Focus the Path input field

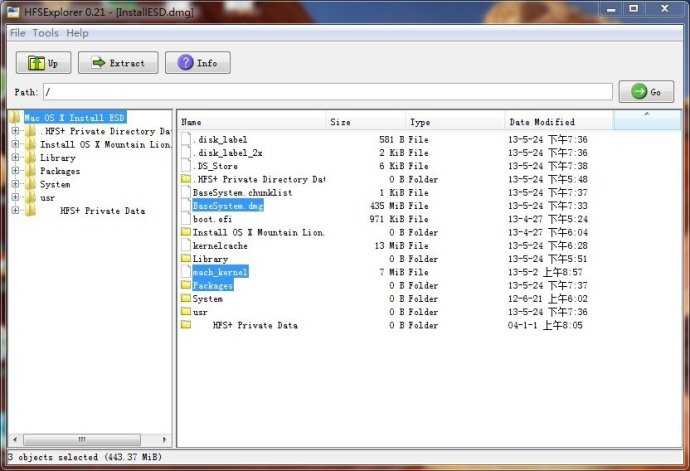[328, 92]
